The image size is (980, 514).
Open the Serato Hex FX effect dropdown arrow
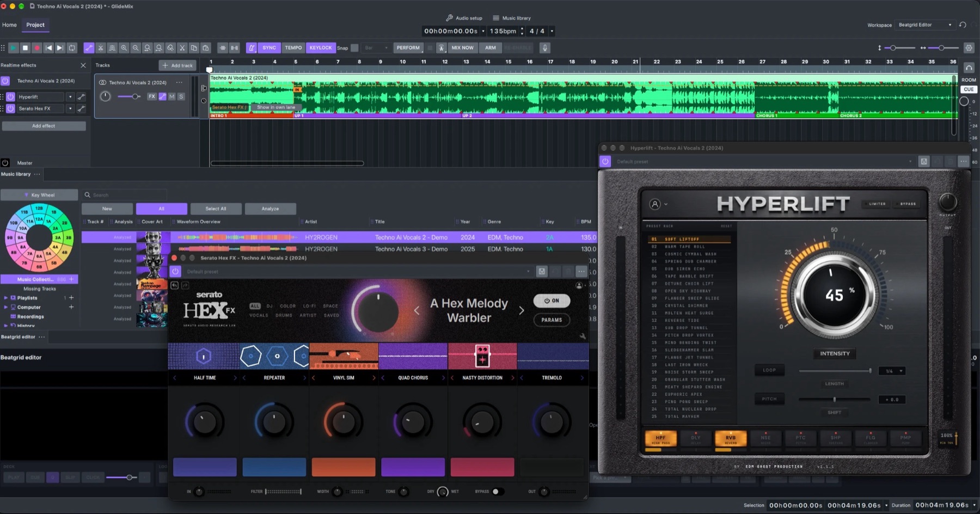pyautogui.click(x=70, y=109)
